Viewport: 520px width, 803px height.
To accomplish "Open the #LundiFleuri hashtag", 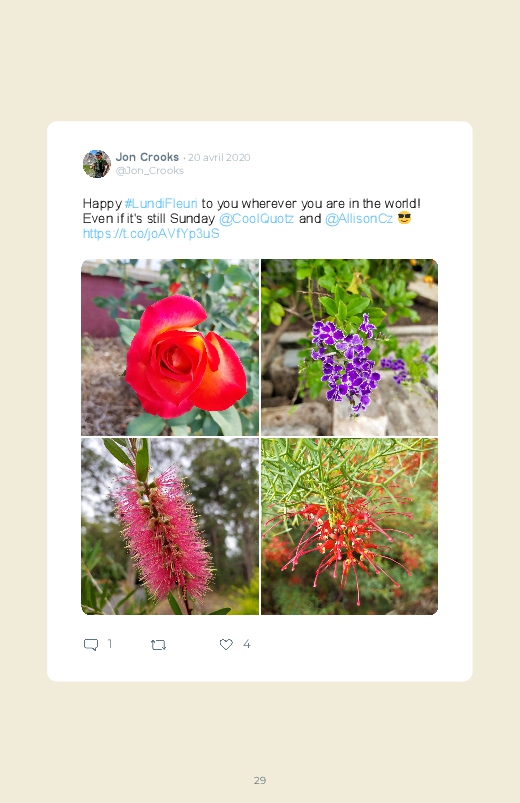I will (161, 203).
